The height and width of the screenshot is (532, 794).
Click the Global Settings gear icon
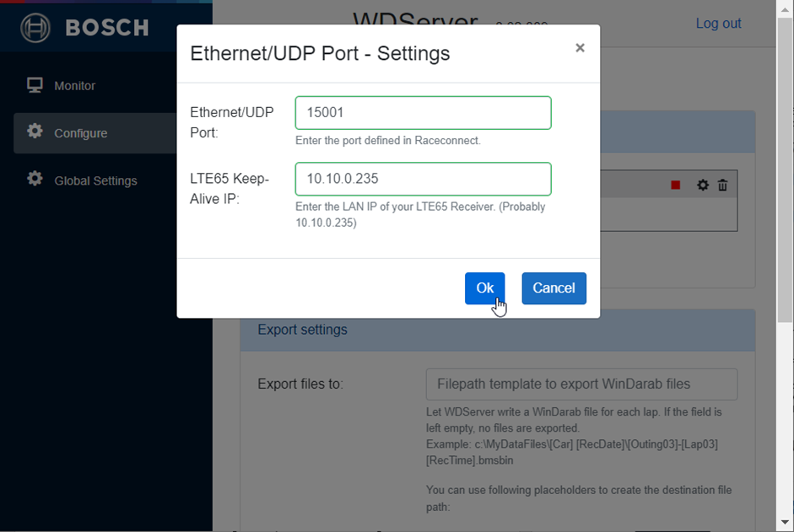point(35,179)
